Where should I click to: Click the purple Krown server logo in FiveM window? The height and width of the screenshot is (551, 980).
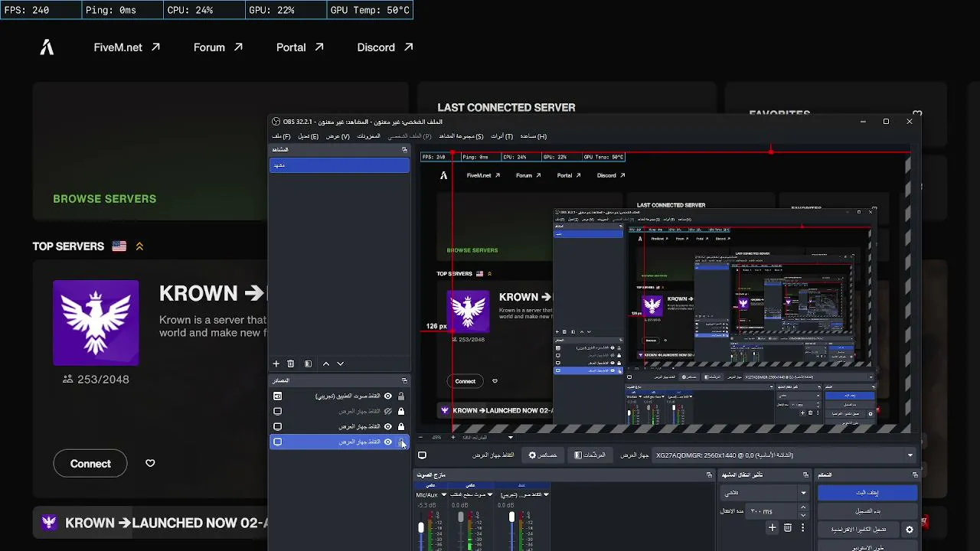click(x=96, y=322)
